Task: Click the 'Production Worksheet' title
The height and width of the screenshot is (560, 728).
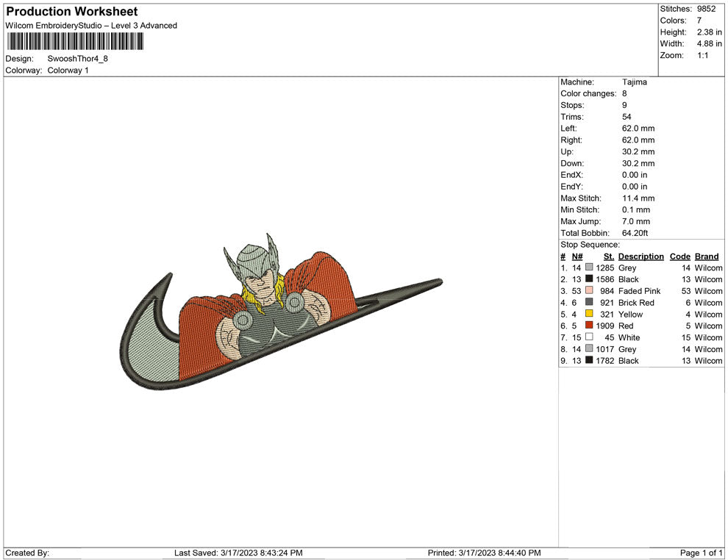Action: tap(72, 12)
